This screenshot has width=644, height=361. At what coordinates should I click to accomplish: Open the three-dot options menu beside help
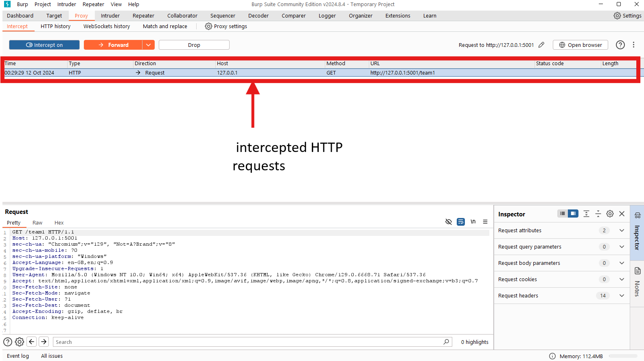pyautogui.click(x=633, y=45)
